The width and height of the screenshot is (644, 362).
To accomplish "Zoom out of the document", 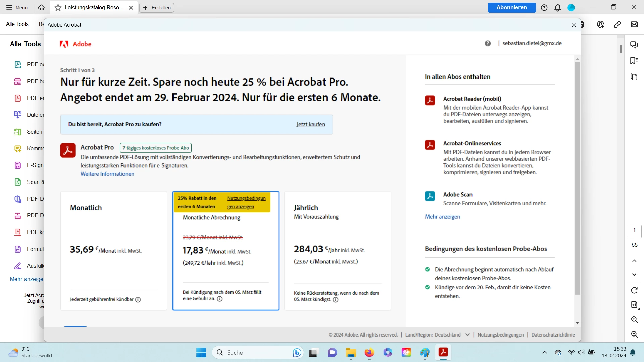I will (634, 334).
